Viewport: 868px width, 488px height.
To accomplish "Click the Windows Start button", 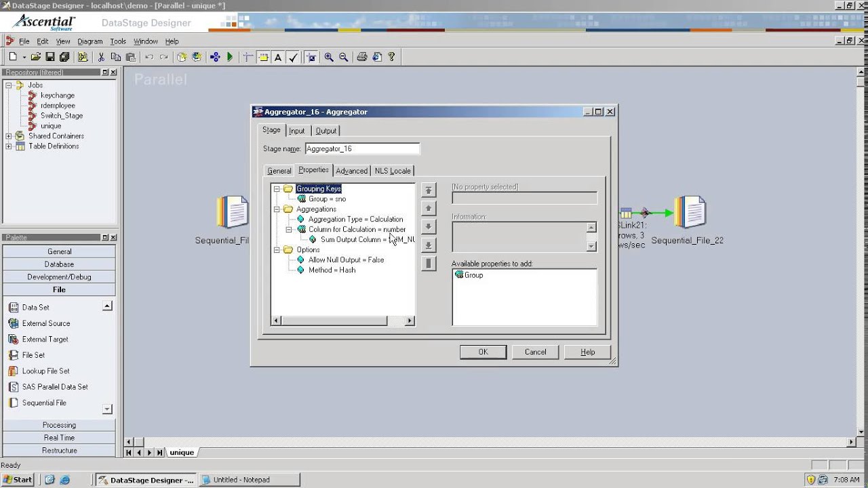I will point(18,480).
